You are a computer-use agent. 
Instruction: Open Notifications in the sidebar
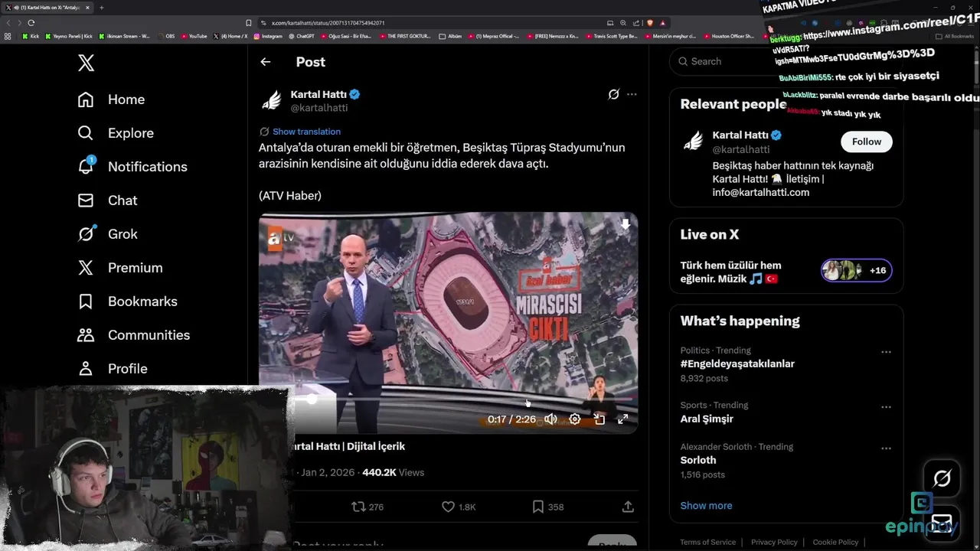tap(132, 167)
